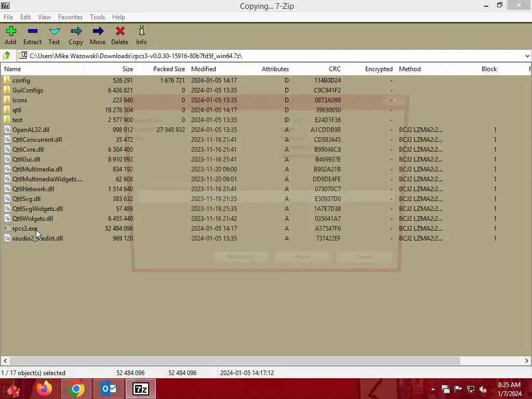532x399 pixels.
Task: Click the OpenAL32.dll file icon
Action: click(7, 129)
